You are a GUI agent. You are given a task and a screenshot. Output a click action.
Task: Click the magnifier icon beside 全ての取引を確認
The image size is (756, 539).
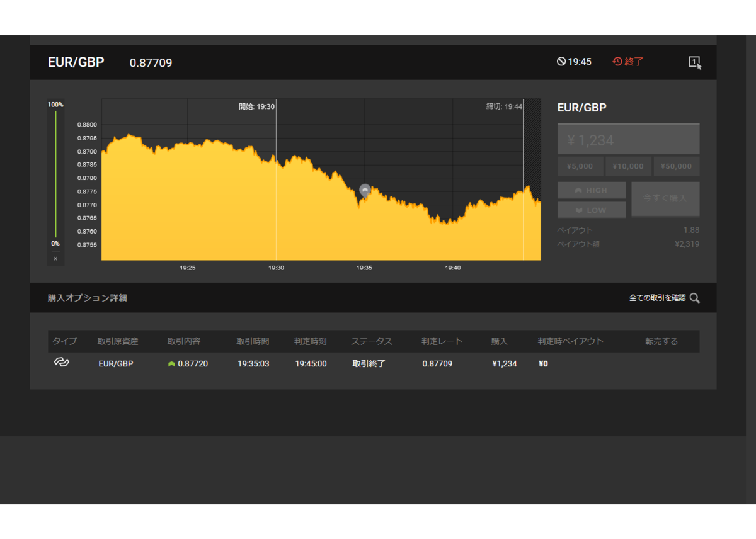(694, 298)
